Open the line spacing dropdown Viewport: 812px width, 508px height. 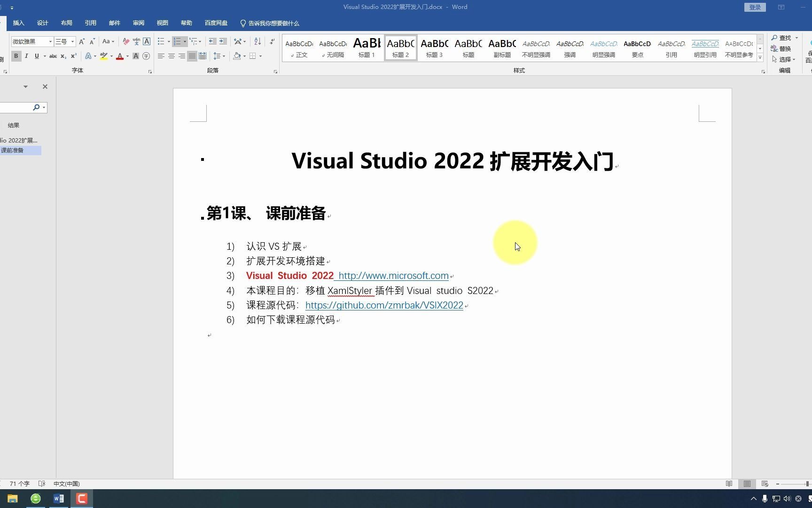point(219,56)
